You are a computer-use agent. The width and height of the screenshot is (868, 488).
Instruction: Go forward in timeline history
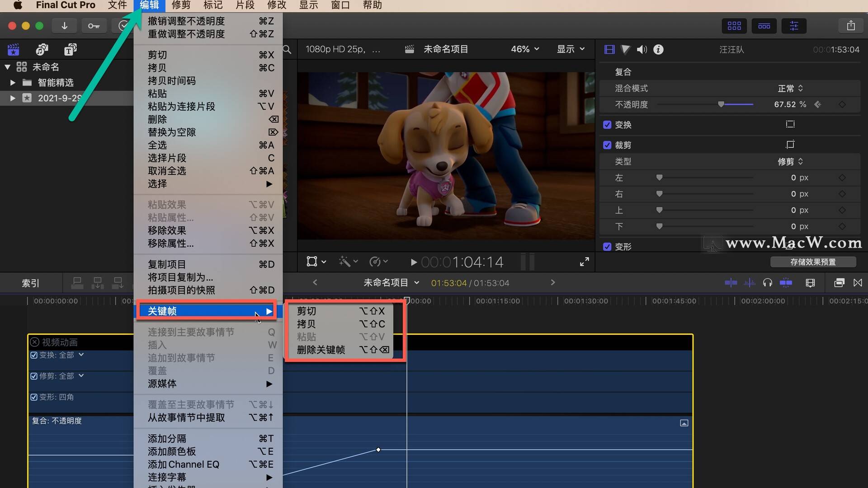pos(552,282)
